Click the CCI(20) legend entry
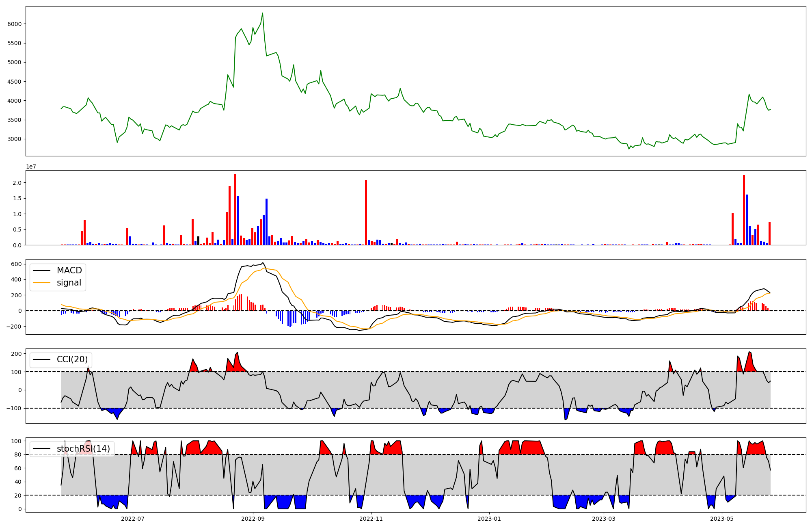 point(72,359)
